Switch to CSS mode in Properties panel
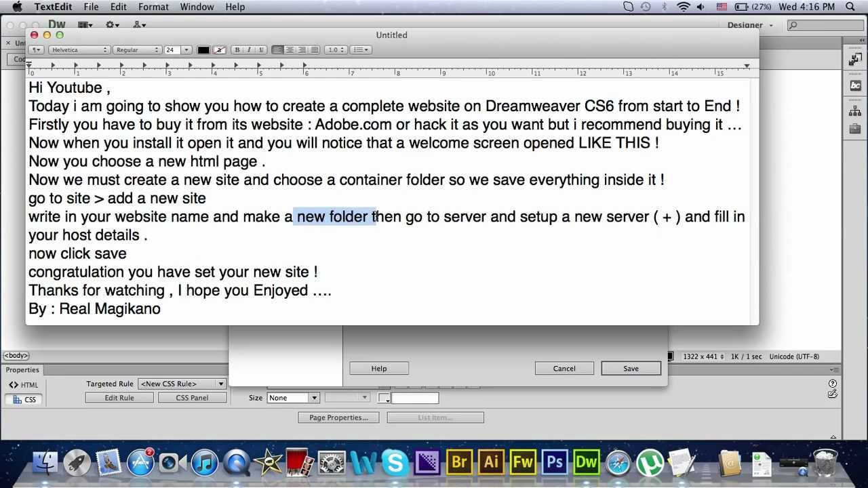 coord(24,399)
